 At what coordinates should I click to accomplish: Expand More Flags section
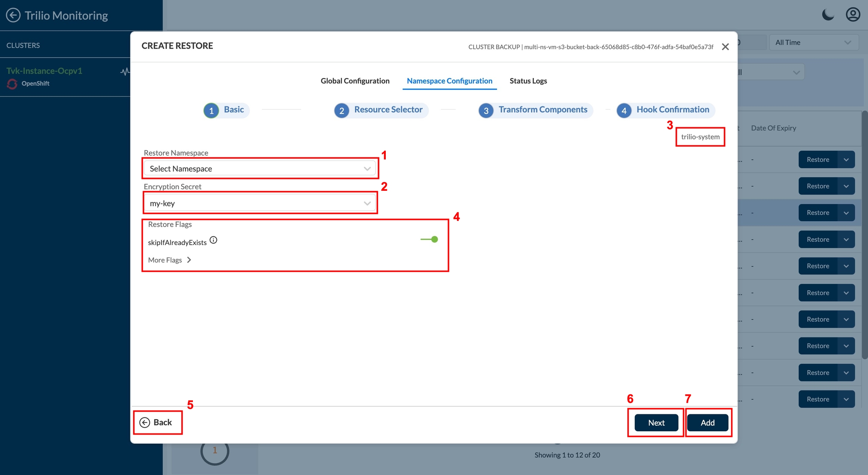click(x=170, y=260)
